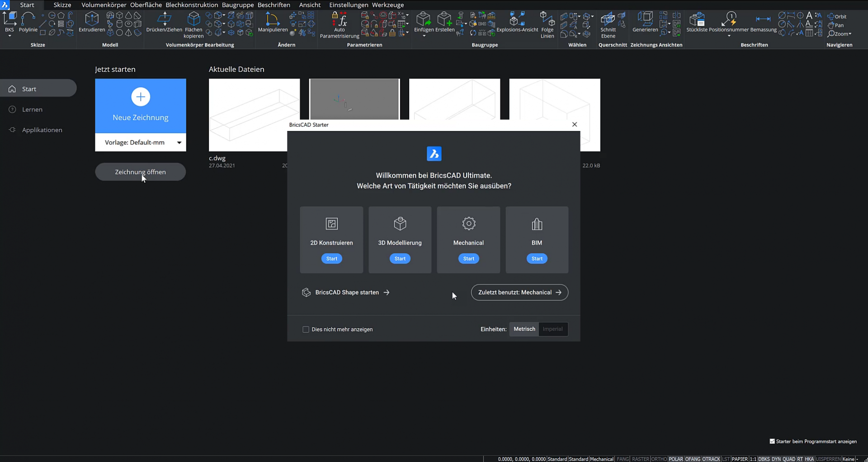868x462 pixels.
Task: Open the c.dwg recent file thumbnail
Action: (254, 115)
